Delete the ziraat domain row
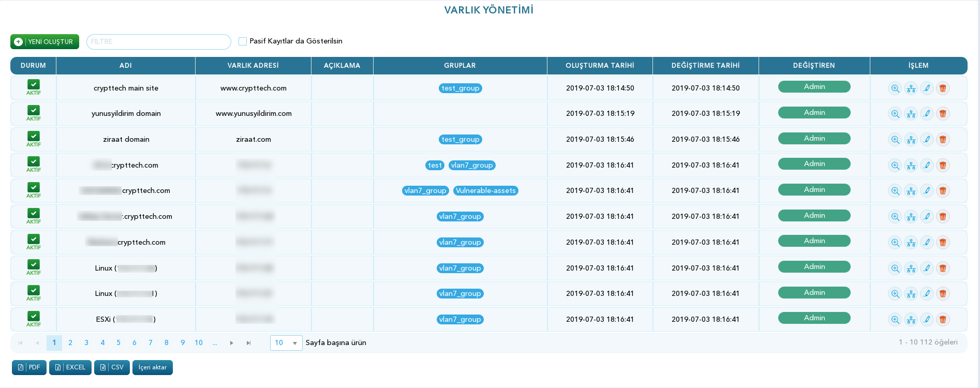This screenshot has width=980, height=388. click(x=943, y=140)
